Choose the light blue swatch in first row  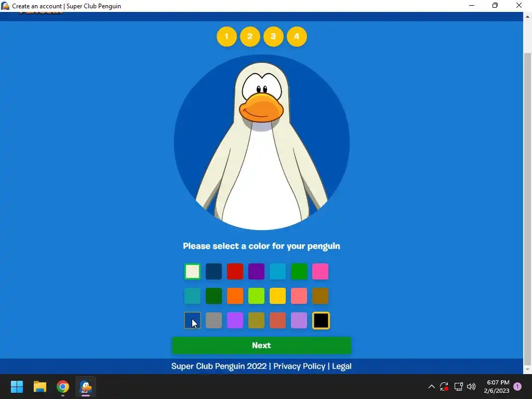[277, 271]
